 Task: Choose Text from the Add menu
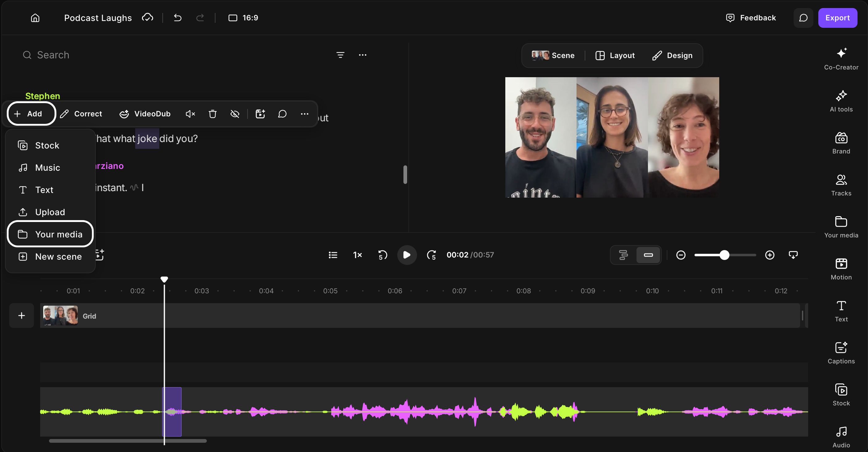[x=50, y=190]
